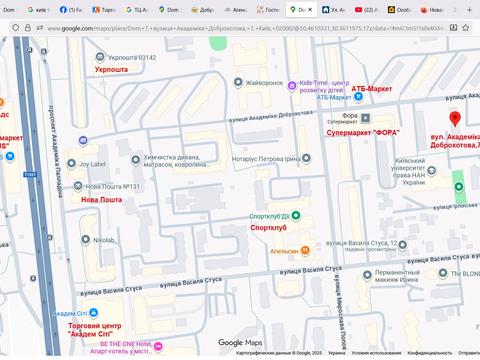Screen dimensions: 480x360
Task: Click the Перманентный макияж Ирина marker
Action: point(367,275)
